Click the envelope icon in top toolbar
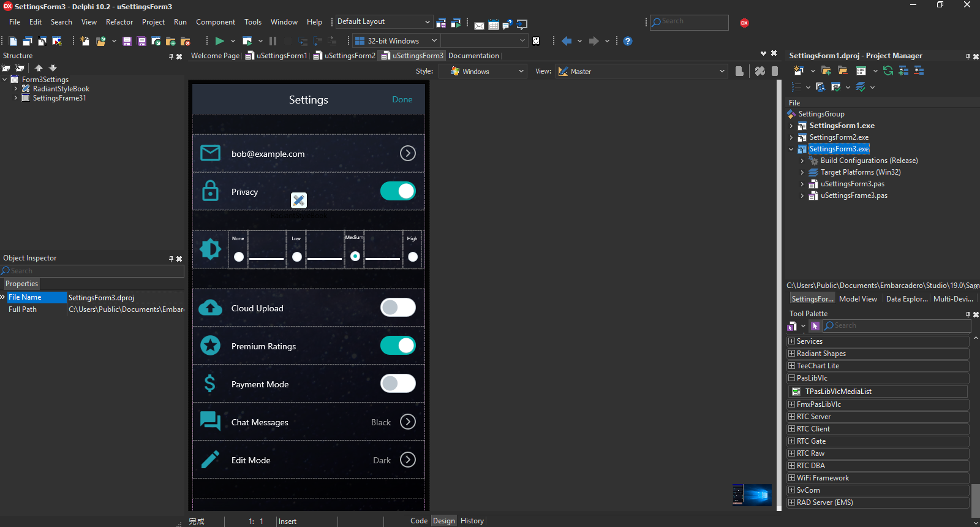This screenshot has height=527, width=980. point(479,25)
